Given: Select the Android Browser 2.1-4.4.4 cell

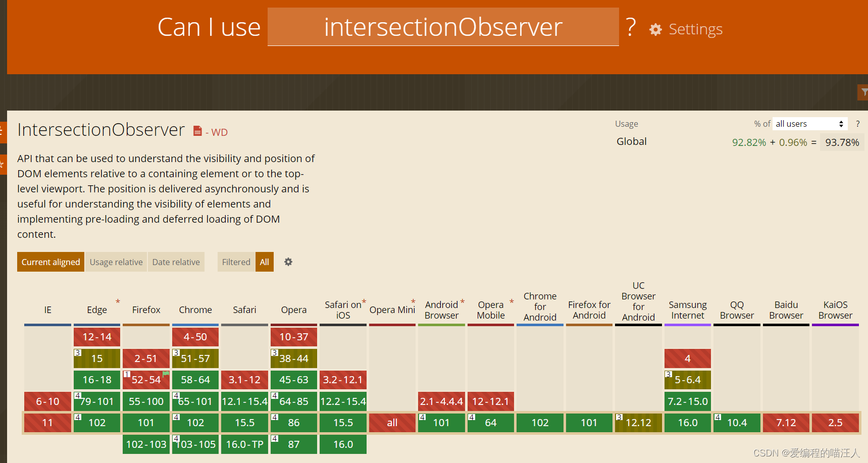Looking at the screenshot, I should [x=441, y=401].
